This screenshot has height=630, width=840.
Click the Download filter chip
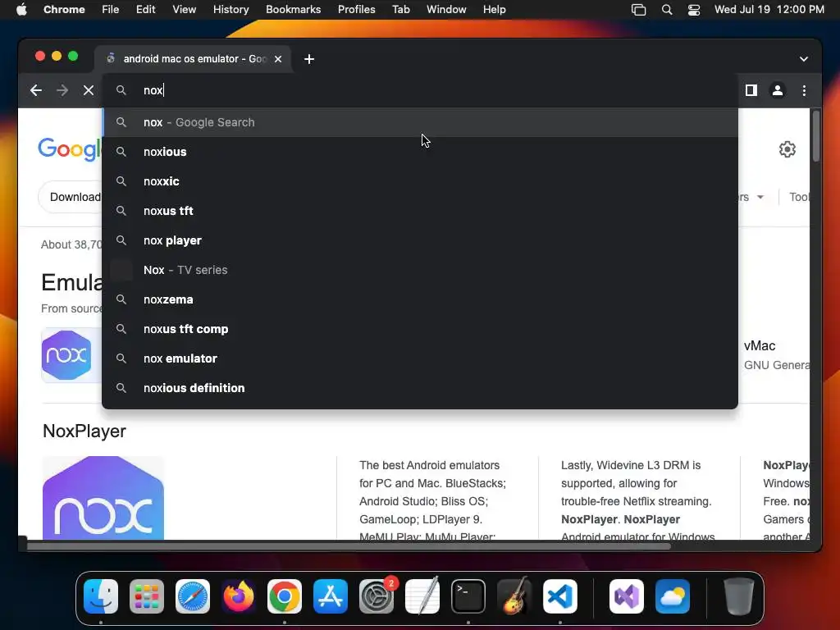(x=71, y=197)
